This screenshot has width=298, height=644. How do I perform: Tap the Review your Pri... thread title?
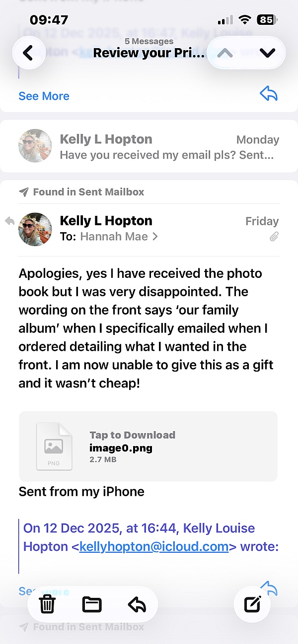(149, 53)
